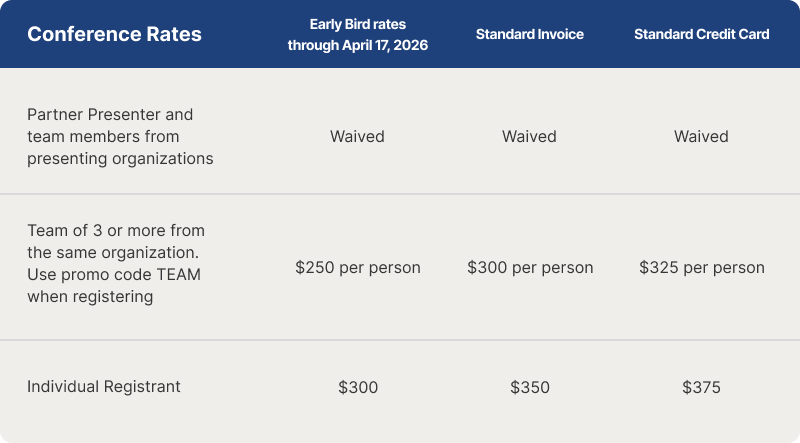Select Waived under Standard Credit Card

(x=701, y=137)
